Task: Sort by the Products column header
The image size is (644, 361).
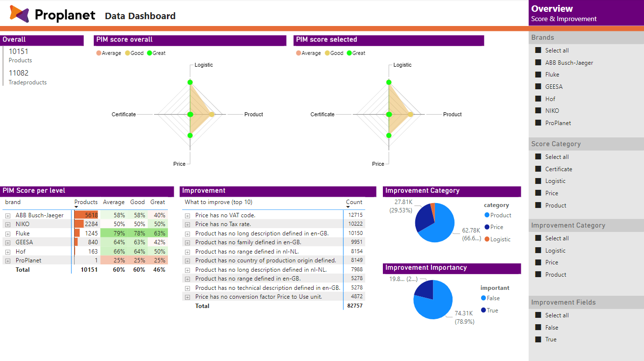Action: tap(86, 202)
